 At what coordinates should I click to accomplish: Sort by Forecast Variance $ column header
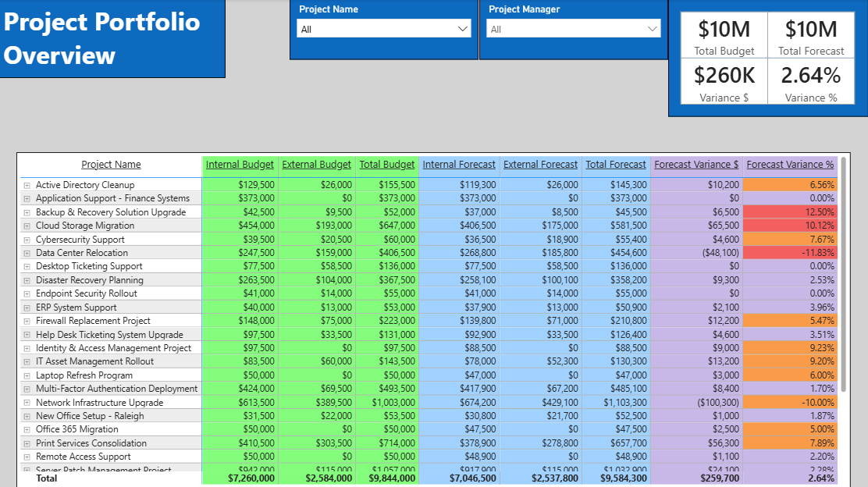pos(696,165)
